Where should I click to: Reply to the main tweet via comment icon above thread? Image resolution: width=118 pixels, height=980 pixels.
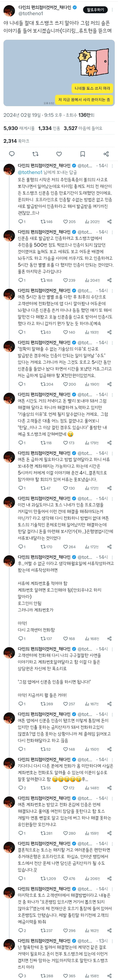12,154
